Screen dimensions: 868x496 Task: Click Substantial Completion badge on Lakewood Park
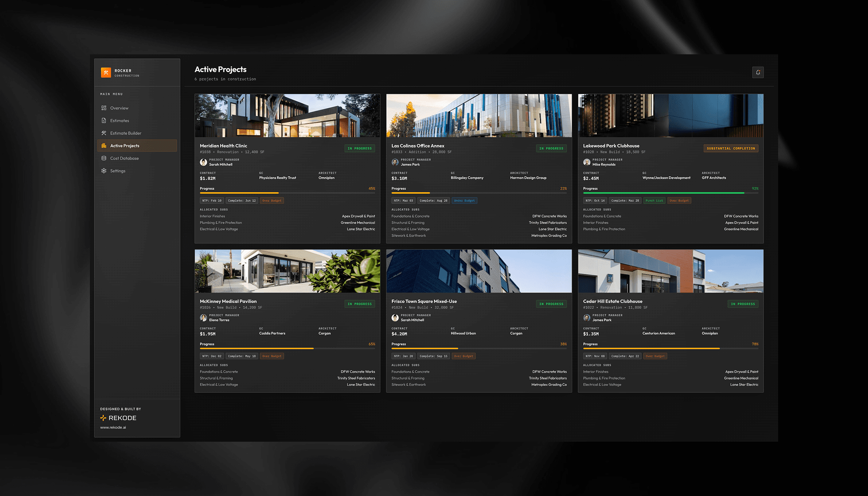point(731,149)
